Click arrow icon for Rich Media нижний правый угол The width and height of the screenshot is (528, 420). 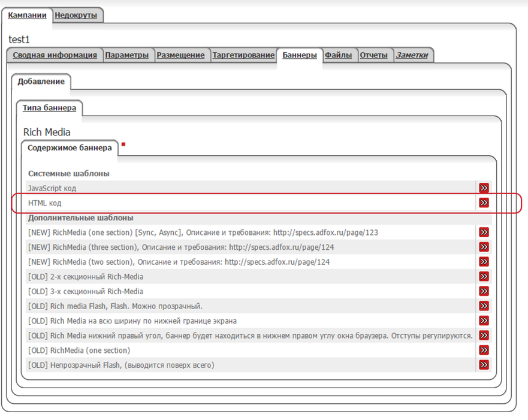[x=484, y=336]
